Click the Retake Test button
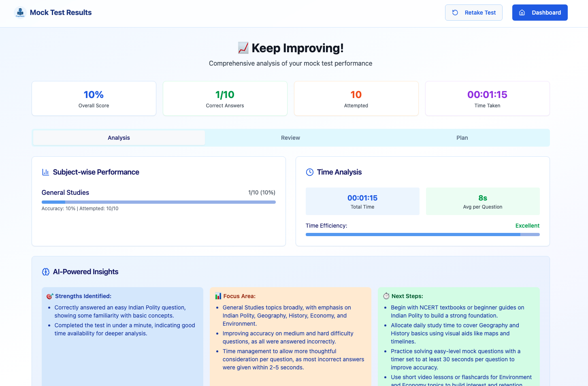The image size is (588, 386). 473,13
